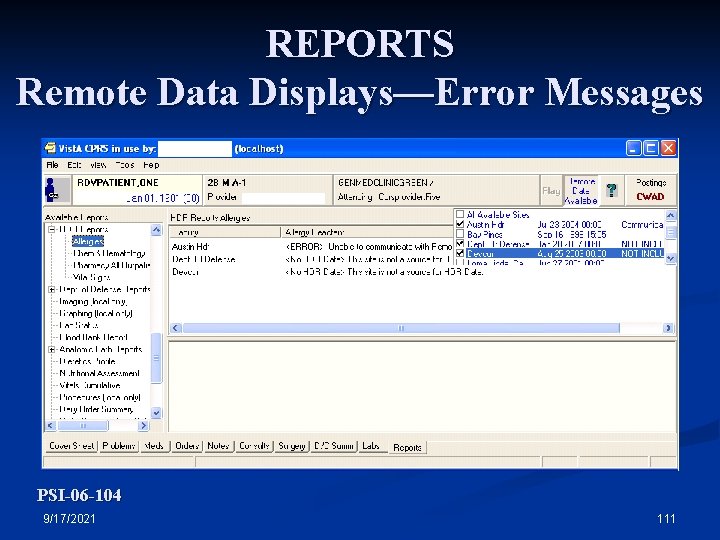Open the Postings CWAD button

pyautogui.click(x=650, y=190)
